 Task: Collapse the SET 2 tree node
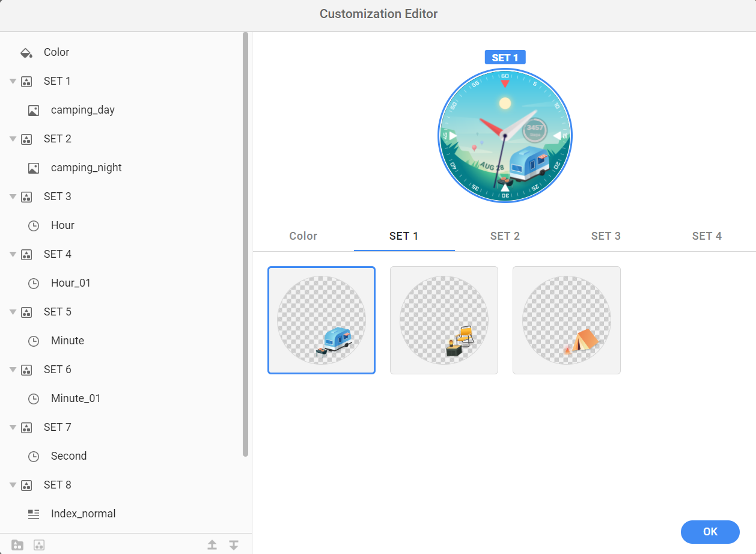click(x=13, y=139)
